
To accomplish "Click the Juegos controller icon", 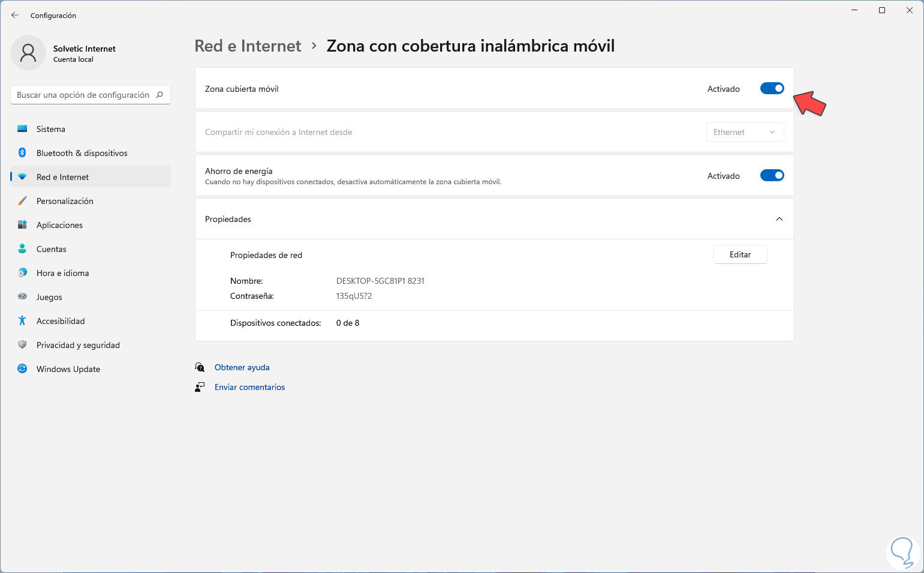I will pos(22,297).
